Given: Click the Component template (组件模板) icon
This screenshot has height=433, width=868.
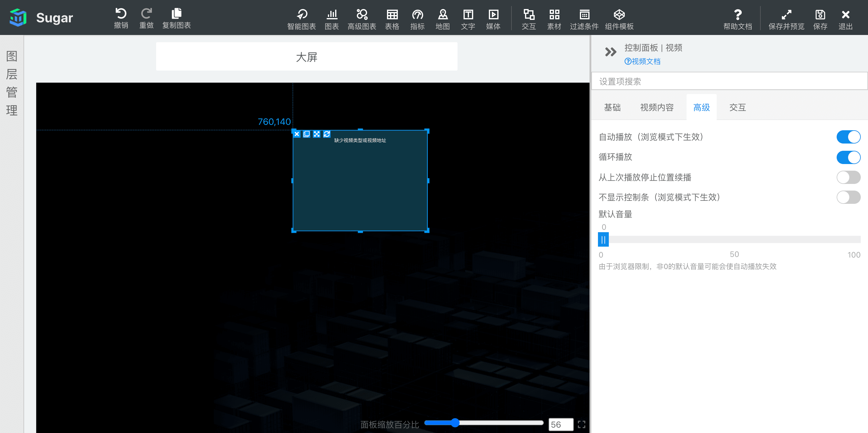Looking at the screenshot, I should click(619, 14).
